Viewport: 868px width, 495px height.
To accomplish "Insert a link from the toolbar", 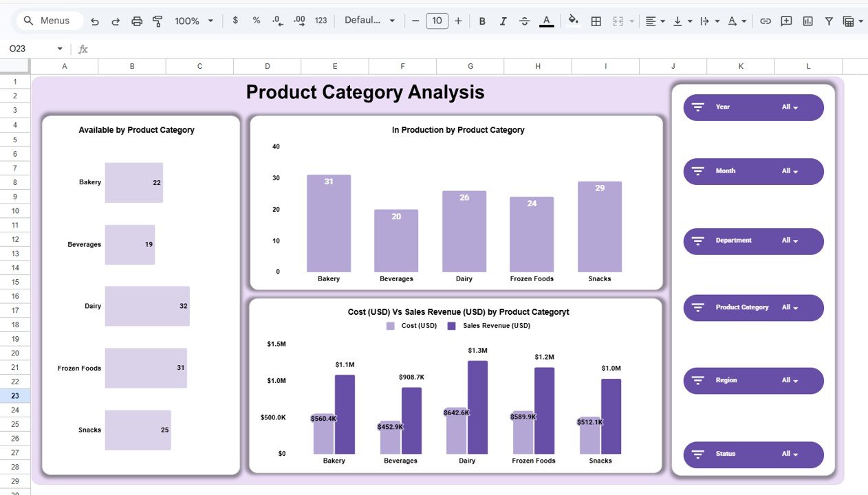I will (x=766, y=21).
